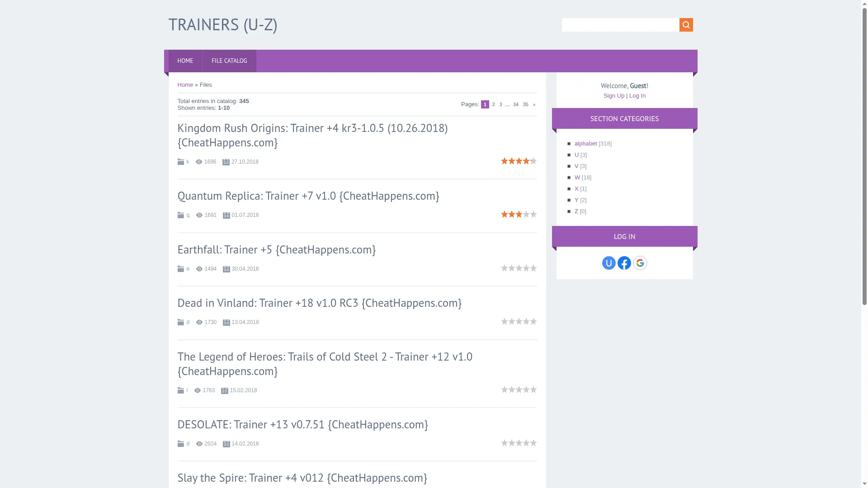Viewport: 868px width, 488px height.
Task: Open Kingdom Rush Origins Trainer +4 entry
Action: pos(312,135)
